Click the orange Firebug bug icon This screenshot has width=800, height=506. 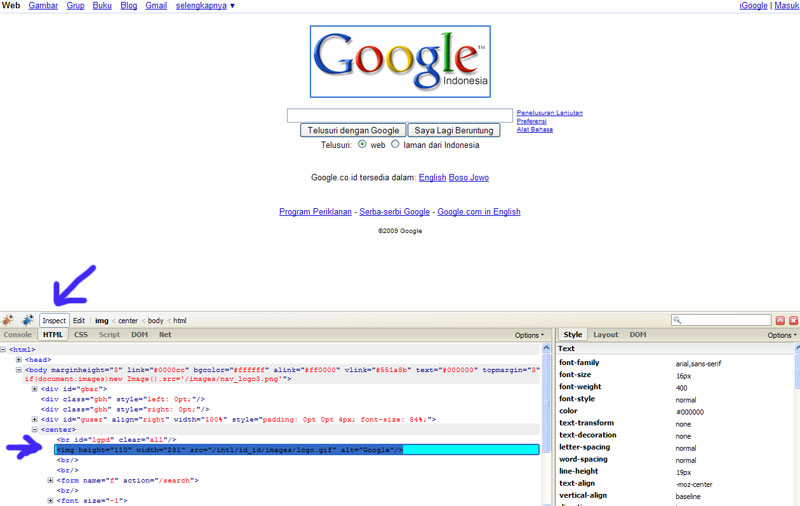(8, 320)
